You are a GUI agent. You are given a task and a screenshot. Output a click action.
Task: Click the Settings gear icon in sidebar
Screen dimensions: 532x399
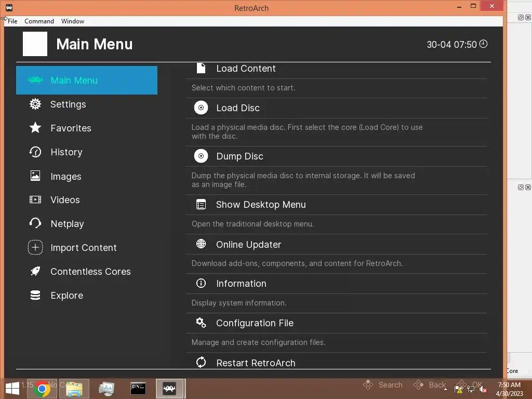[35, 104]
